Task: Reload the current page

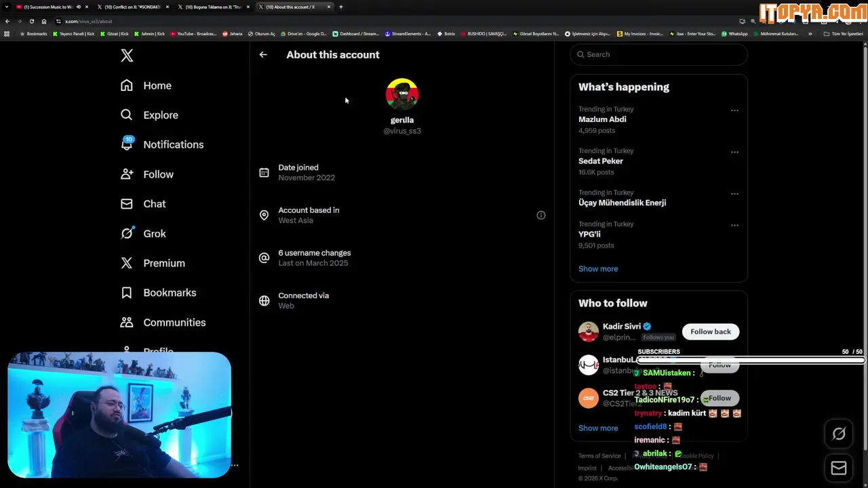Action: pyautogui.click(x=31, y=21)
